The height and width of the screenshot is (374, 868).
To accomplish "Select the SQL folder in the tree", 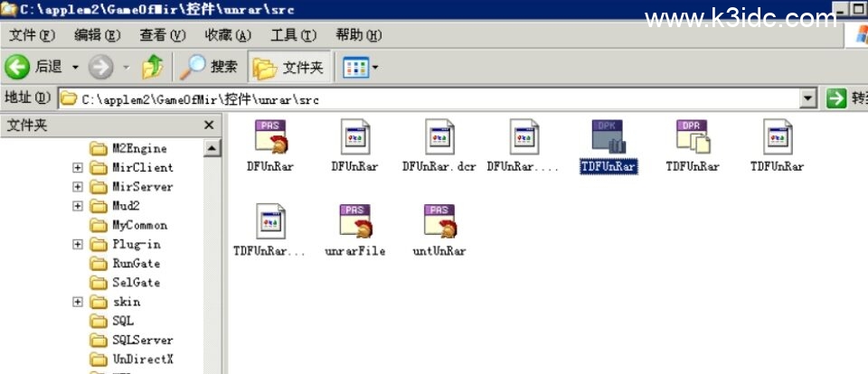I will 112,321.
